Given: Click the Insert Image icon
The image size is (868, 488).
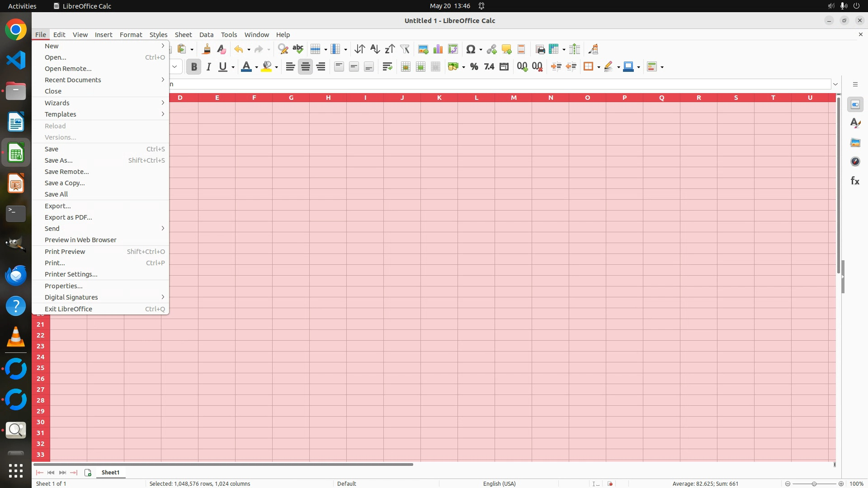Looking at the screenshot, I should click(x=423, y=49).
